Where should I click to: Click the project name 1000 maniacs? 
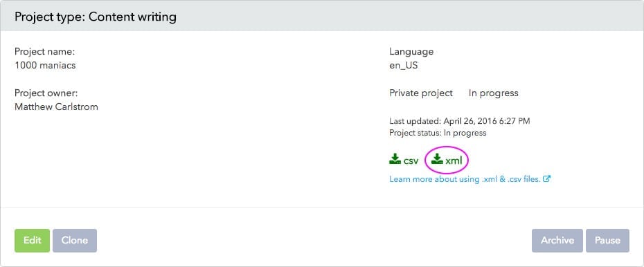point(45,65)
